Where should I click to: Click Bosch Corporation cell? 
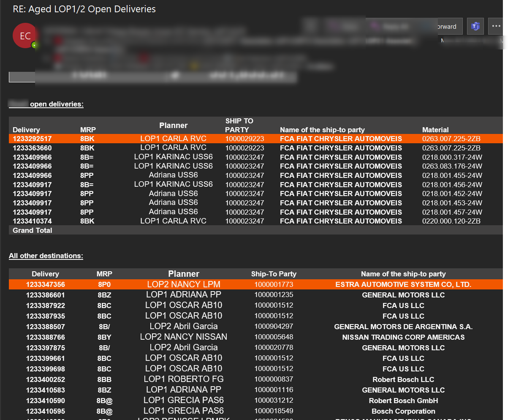(403, 411)
